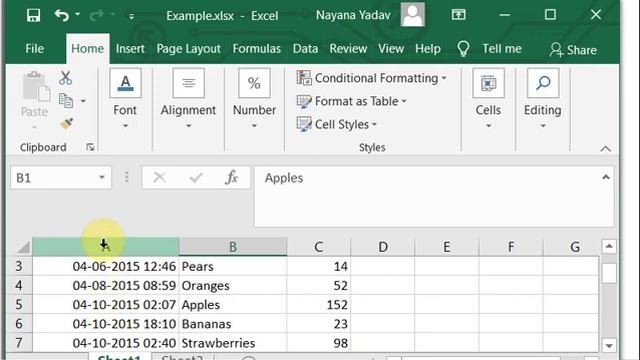Select column E header
This screenshot has height=360, width=640.
point(447,247)
